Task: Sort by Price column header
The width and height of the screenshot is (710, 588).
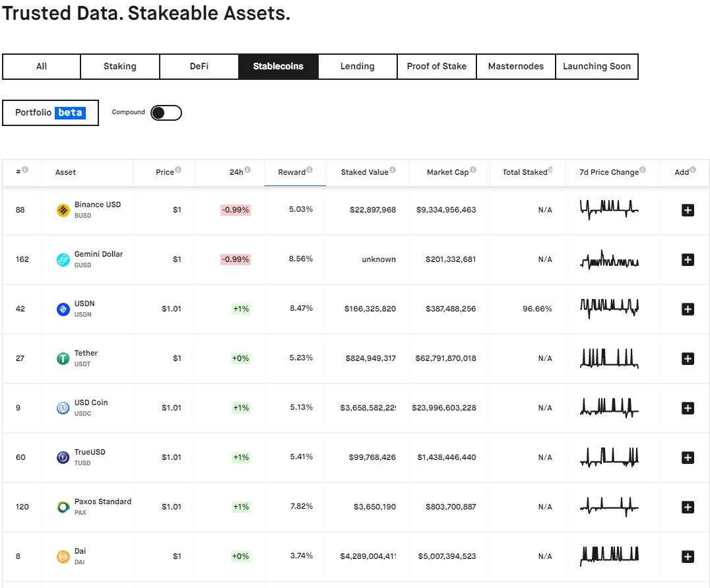Action: (165, 172)
